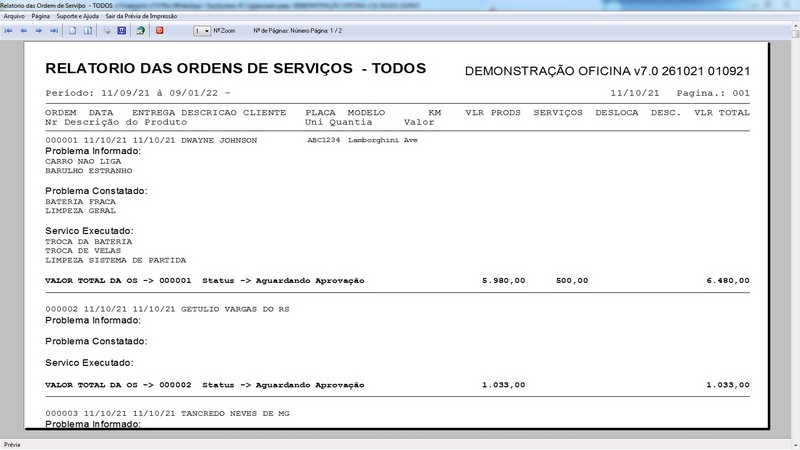The width and height of the screenshot is (800, 450).
Task: Click 'TANCREDO NEVES DE MG' client
Action: [235, 414]
